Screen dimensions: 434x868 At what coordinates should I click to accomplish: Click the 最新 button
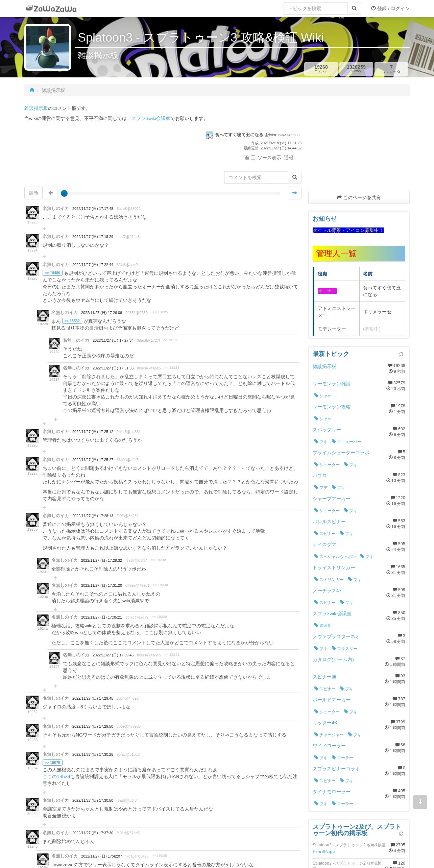pyautogui.click(x=33, y=193)
